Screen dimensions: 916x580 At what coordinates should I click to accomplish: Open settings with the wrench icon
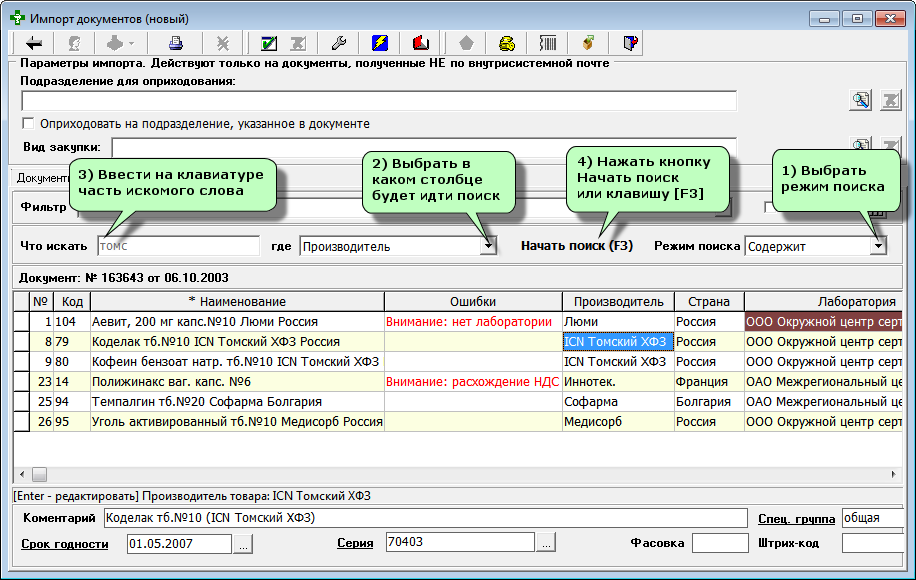tap(338, 43)
